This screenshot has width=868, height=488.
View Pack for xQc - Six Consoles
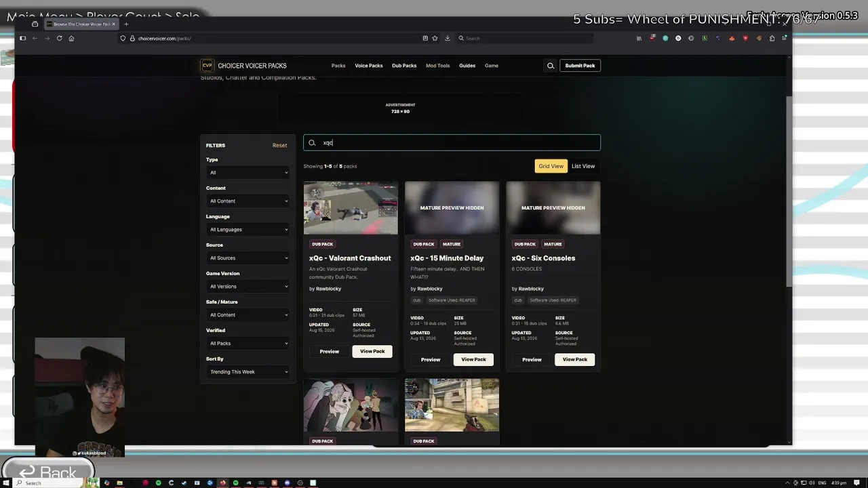click(575, 359)
